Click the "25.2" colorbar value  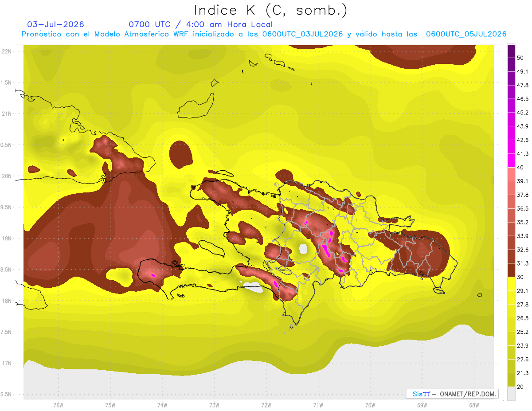pyautogui.click(x=523, y=332)
